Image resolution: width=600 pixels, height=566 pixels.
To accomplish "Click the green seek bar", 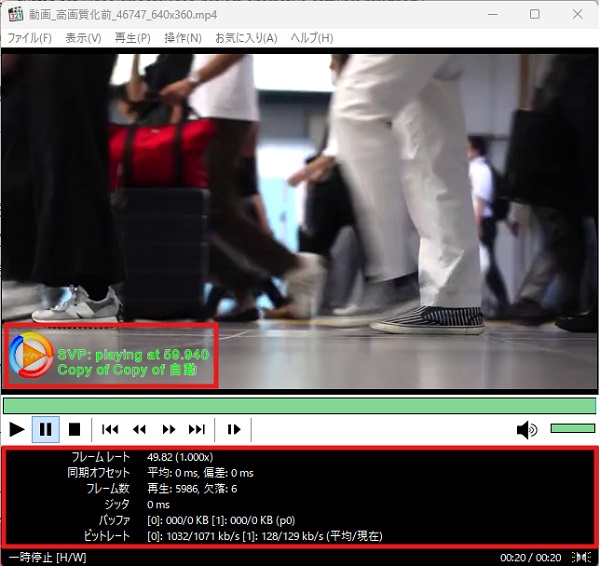I will click(x=299, y=405).
